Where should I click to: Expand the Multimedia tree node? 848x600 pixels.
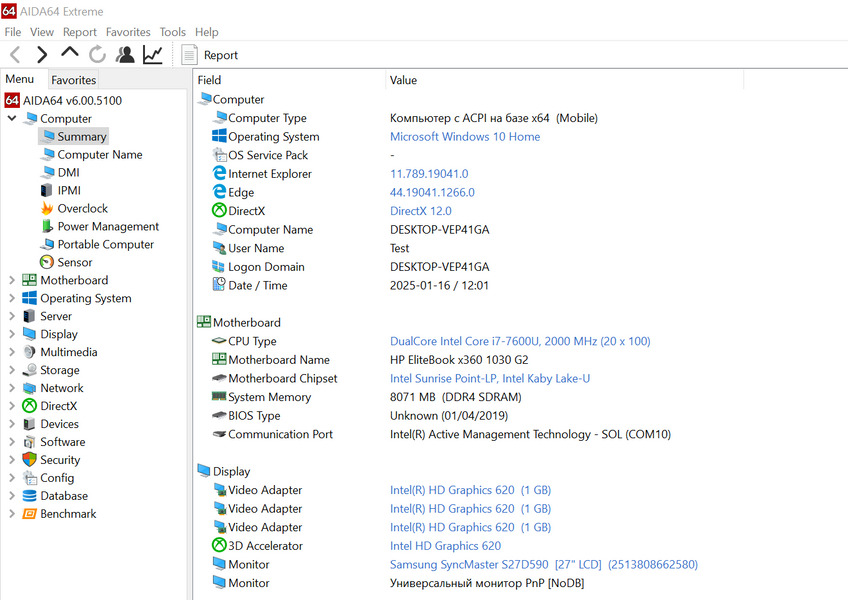click(12, 352)
